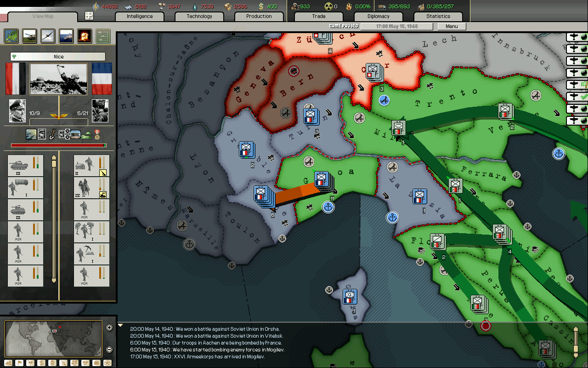Image resolution: width=588 pixels, height=368 pixels.
Task: Click the Nice province name button
Action: point(58,57)
